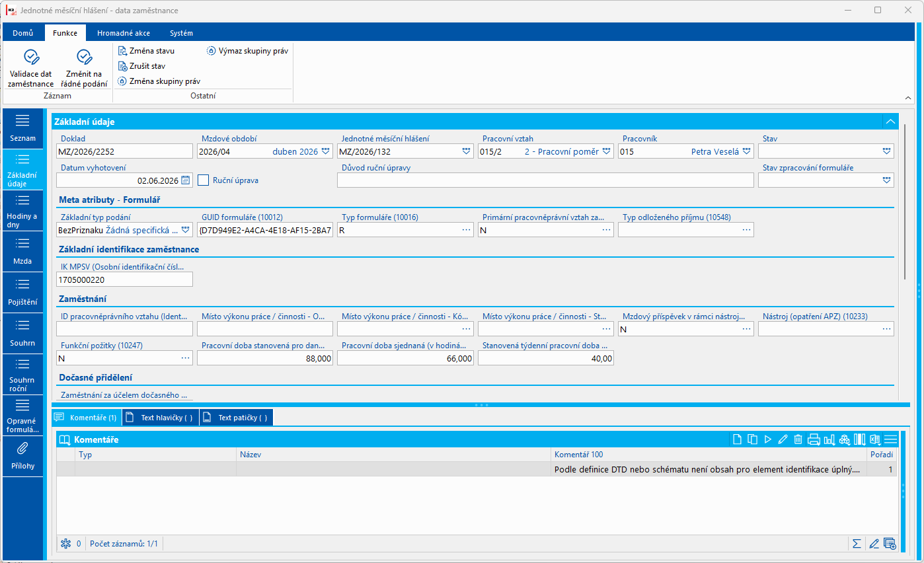
Task: Switch to the Hromadné akce ribbon tab
Action: tap(124, 32)
